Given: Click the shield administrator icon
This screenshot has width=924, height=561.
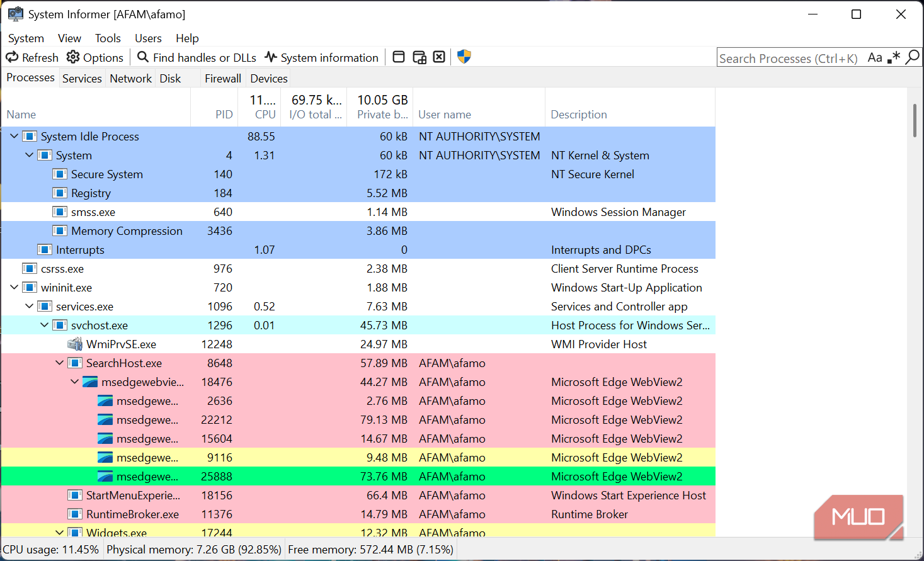Looking at the screenshot, I should (x=464, y=57).
